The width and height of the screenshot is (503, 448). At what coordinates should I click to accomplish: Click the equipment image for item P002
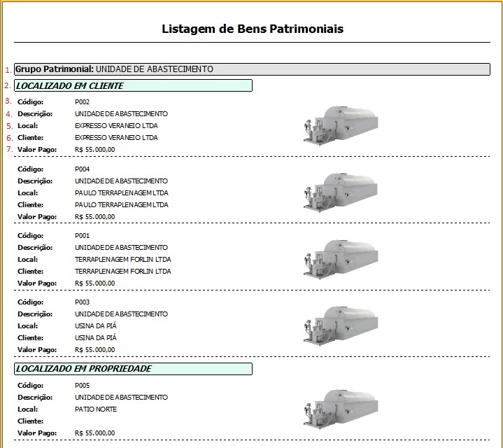tap(341, 124)
